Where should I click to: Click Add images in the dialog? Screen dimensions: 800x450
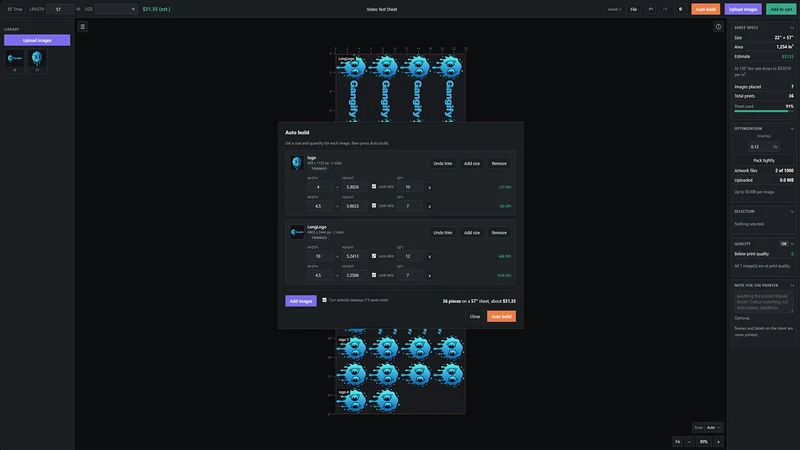click(x=301, y=301)
